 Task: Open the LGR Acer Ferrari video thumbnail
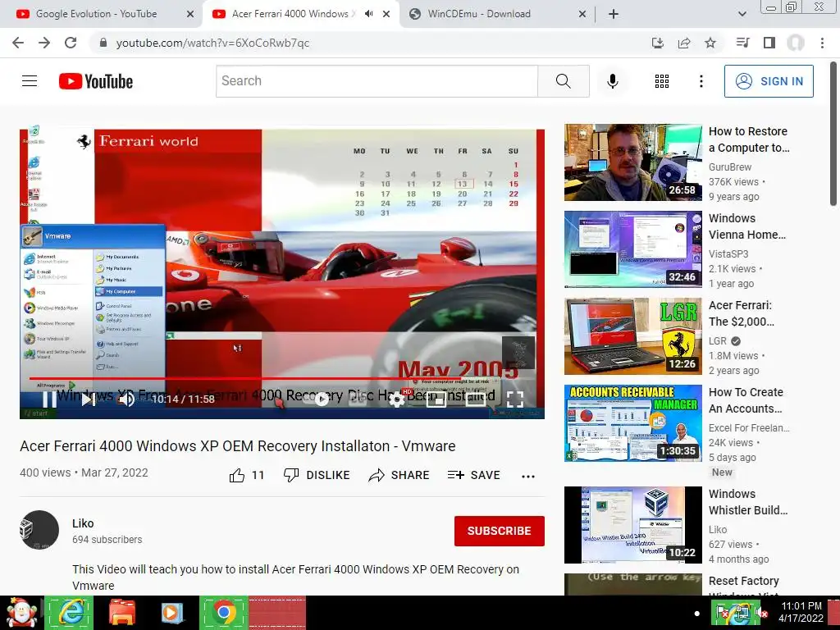coord(632,336)
